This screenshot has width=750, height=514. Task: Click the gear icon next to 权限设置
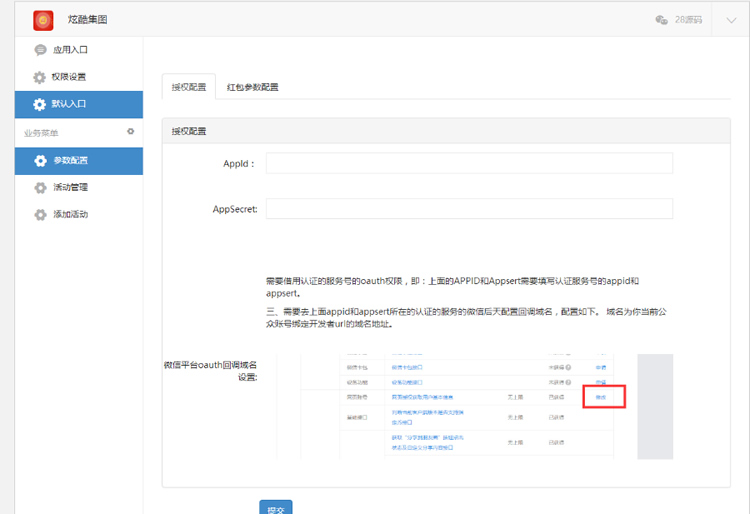(40, 77)
